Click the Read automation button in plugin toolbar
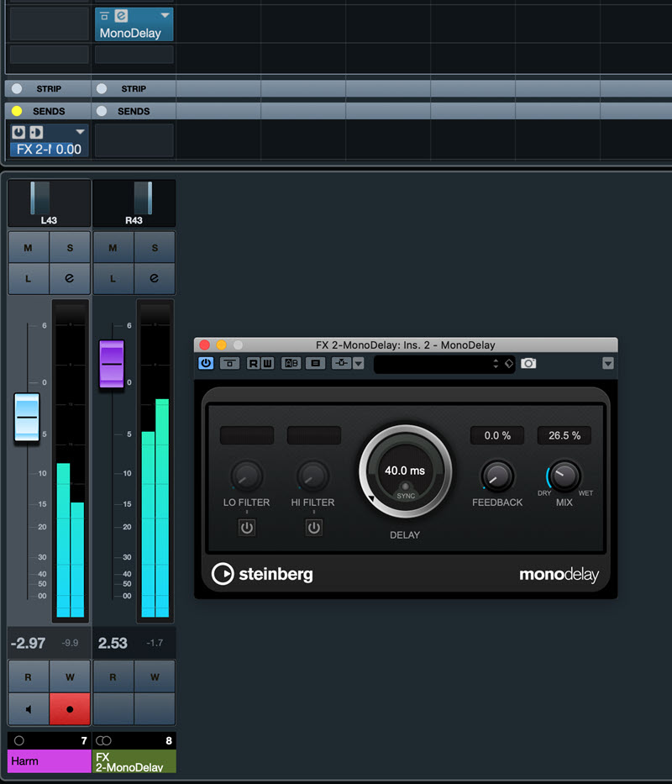 click(253, 363)
